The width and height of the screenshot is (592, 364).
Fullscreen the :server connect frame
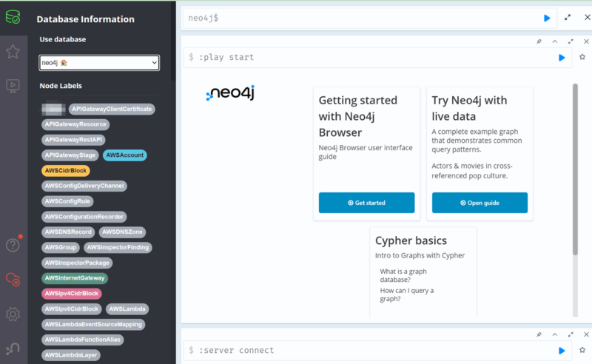click(571, 334)
